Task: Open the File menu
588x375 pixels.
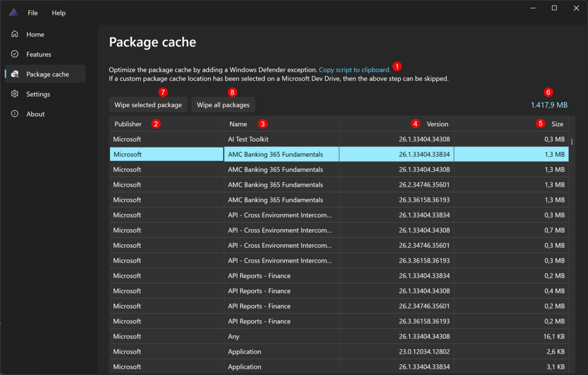Action: tap(33, 13)
